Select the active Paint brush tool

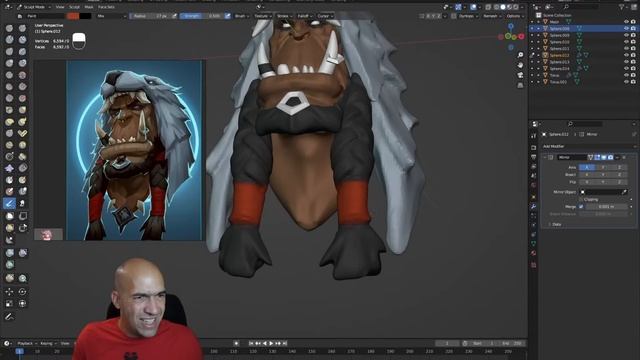[9, 203]
